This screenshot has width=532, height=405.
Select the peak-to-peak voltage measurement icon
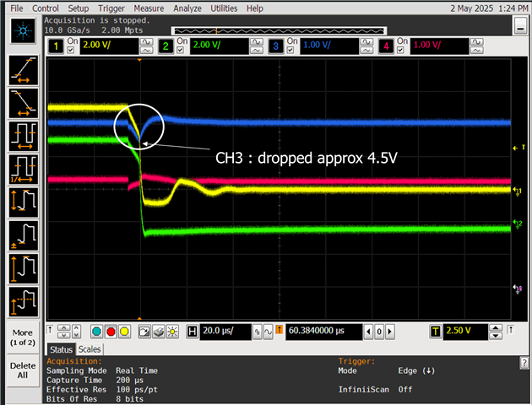tap(24, 202)
